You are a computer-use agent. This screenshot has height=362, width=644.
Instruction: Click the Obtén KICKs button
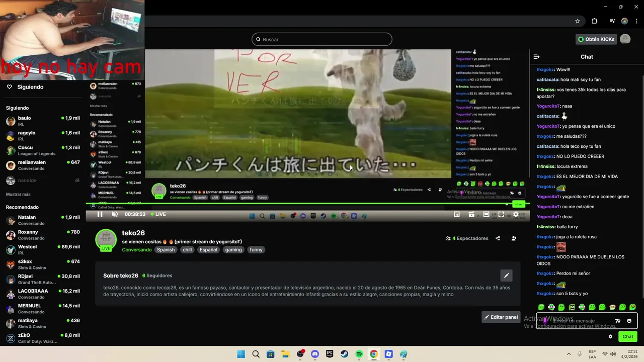(x=596, y=39)
